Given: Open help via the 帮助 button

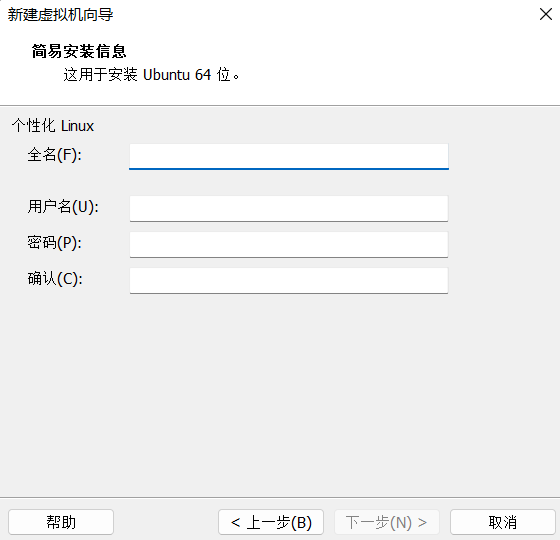Looking at the screenshot, I should pos(61,522).
